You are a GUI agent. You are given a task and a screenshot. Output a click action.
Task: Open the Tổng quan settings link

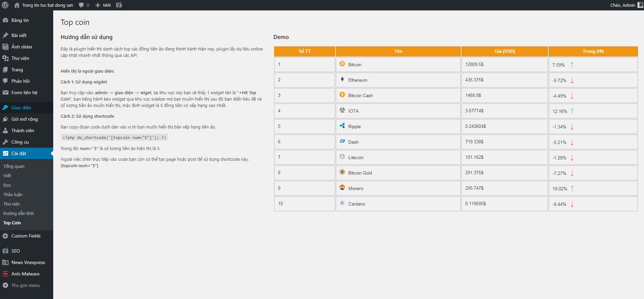(x=14, y=166)
